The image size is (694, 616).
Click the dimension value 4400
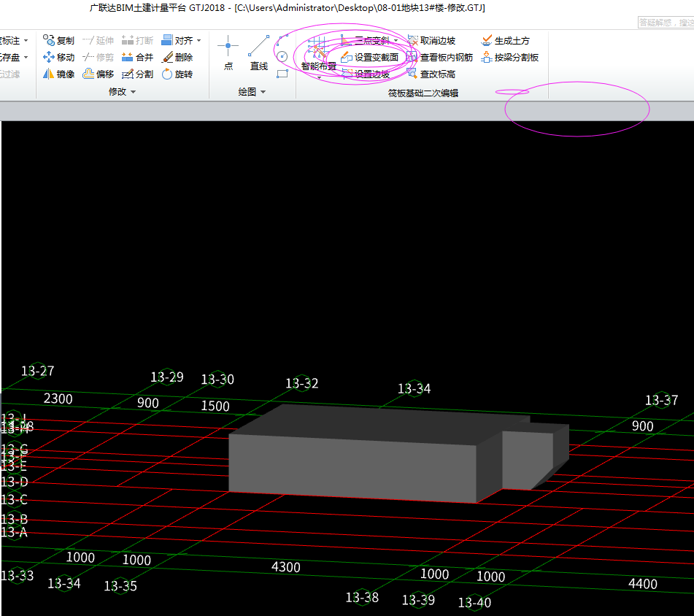(x=643, y=584)
